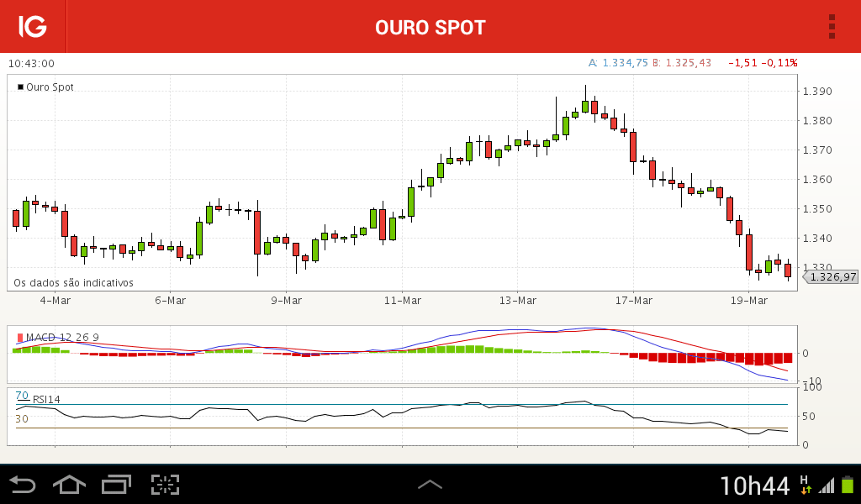Screen dimensions: 861x504
Task: Expand the bottom bar up-chevron
Action: click(430, 484)
